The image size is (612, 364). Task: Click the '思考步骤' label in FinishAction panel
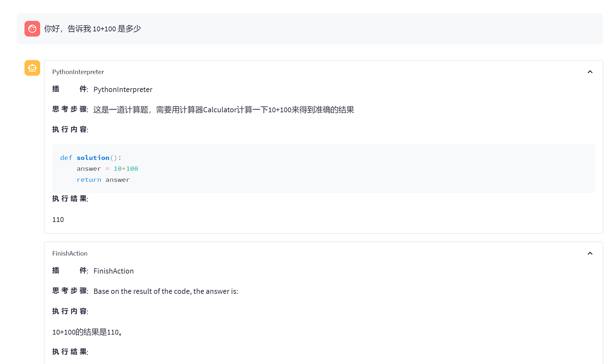point(70,291)
